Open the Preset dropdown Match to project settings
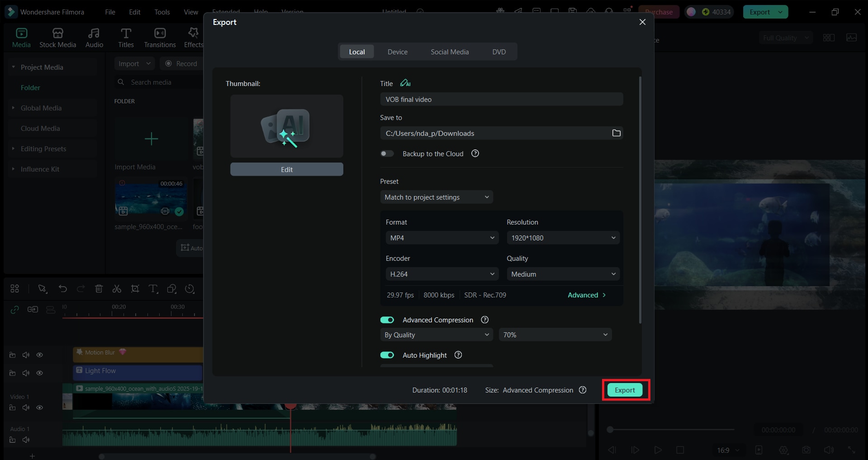868x460 pixels. tap(436, 197)
